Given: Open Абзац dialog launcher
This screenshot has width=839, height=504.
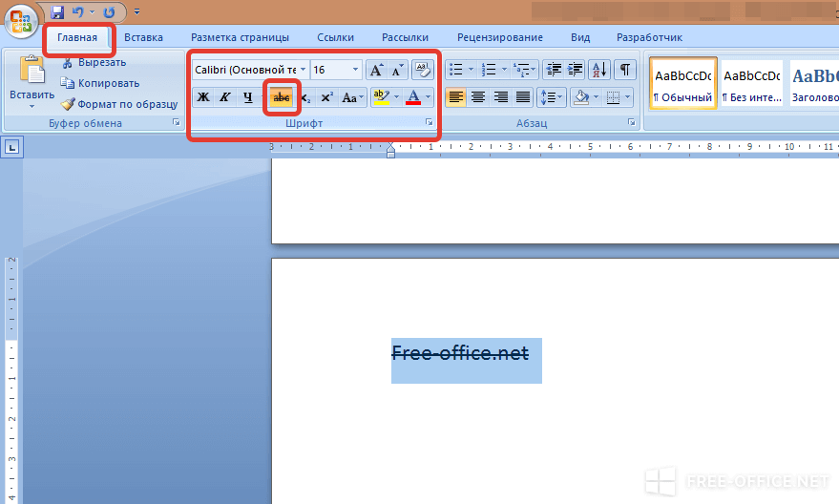Looking at the screenshot, I should pos(631,122).
